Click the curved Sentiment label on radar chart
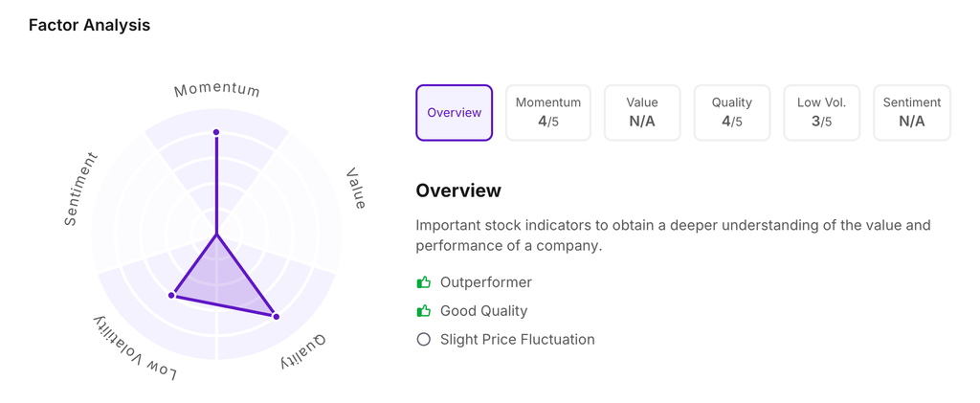The width and height of the screenshot is (980, 403). [81, 190]
